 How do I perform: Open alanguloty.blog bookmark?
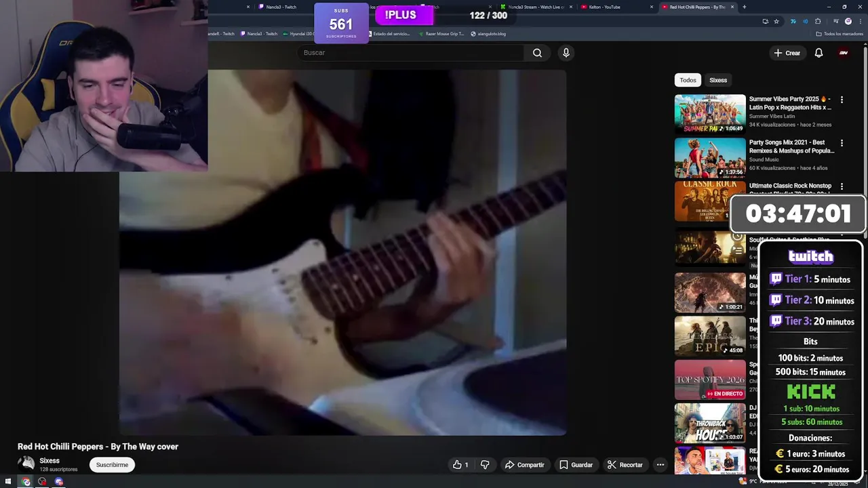pyautogui.click(x=488, y=33)
